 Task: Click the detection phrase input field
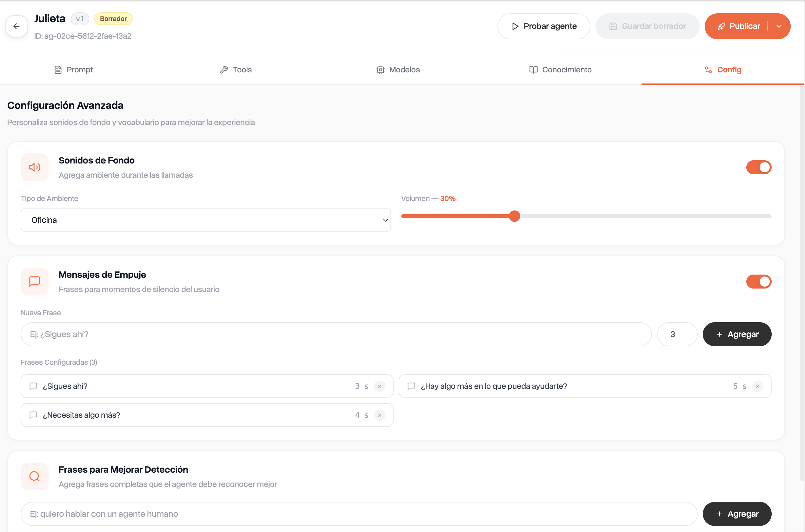[359, 514]
